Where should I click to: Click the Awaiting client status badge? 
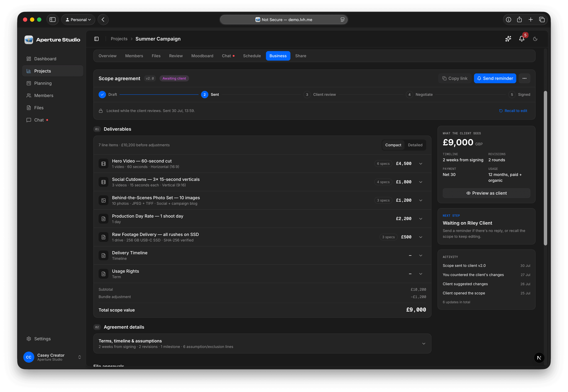174,78
